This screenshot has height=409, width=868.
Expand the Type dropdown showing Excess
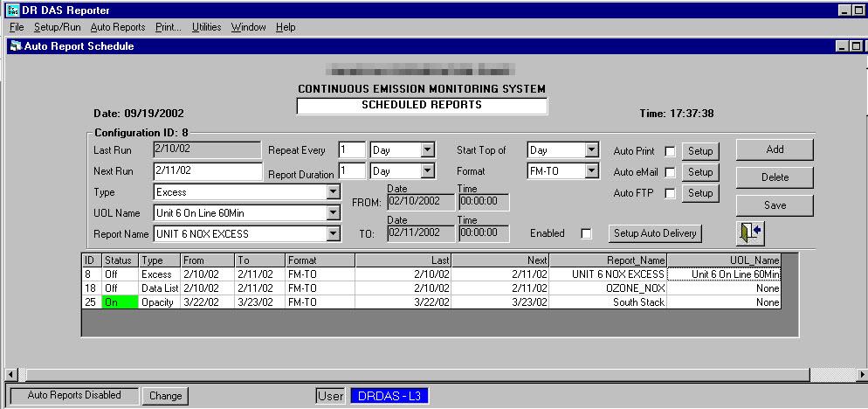pos(332,192)
